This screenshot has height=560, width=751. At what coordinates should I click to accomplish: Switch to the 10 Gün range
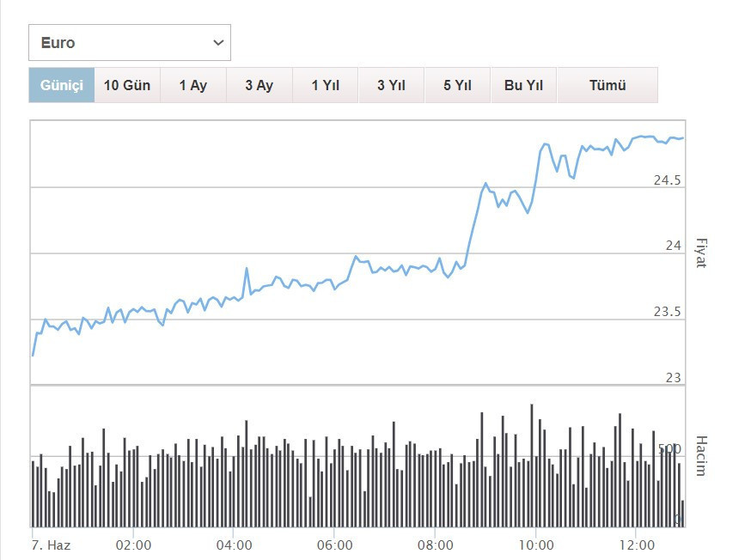coord(127,85)
